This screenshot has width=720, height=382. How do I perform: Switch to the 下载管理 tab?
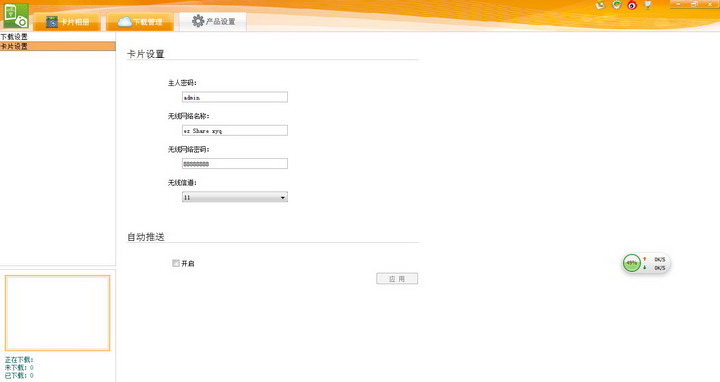point(140,22)
